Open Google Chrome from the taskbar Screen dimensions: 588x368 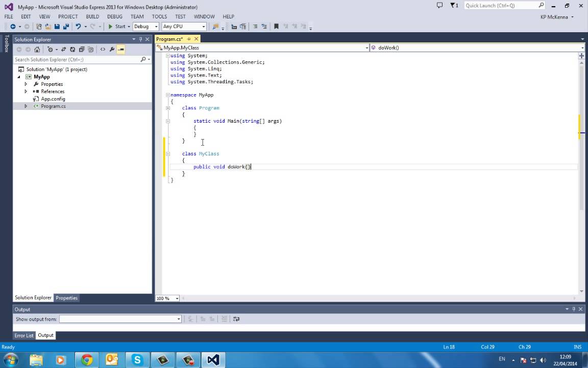click(87, 360)
